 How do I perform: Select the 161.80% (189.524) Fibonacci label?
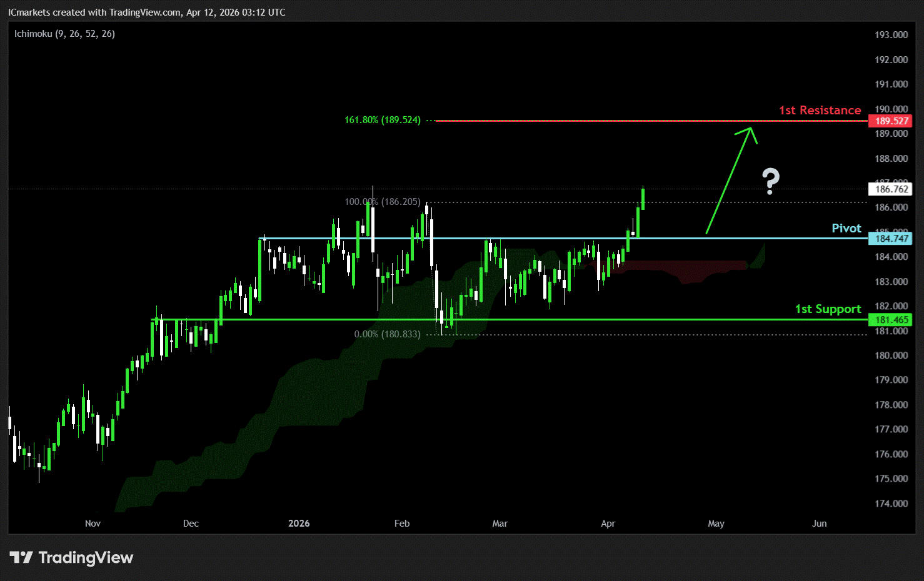coord(382,120)
